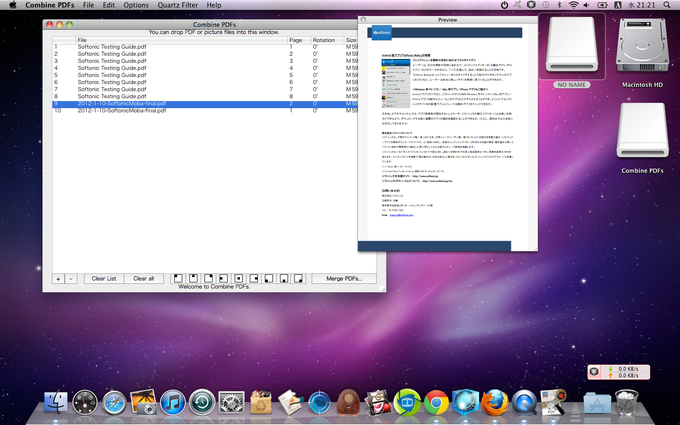Viewport: 680px width, 425px height.
Task: Open the Edit menu
Action: (109, 5)
